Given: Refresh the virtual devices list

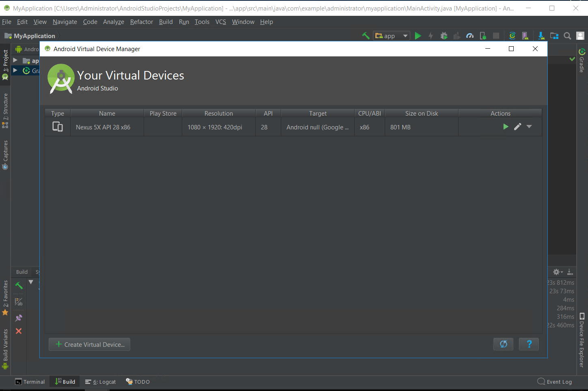Looking at the screenshot, I should click(504, 344).
